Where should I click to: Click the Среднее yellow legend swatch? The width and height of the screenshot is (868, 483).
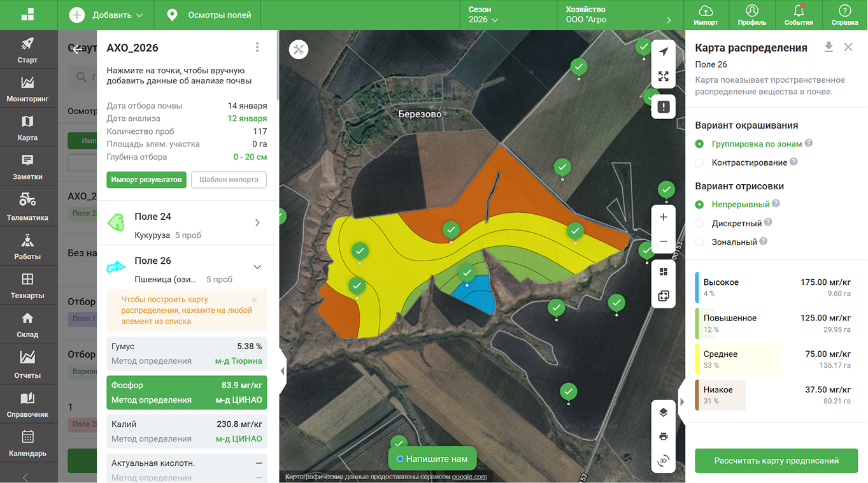click(x=697, y=360)
